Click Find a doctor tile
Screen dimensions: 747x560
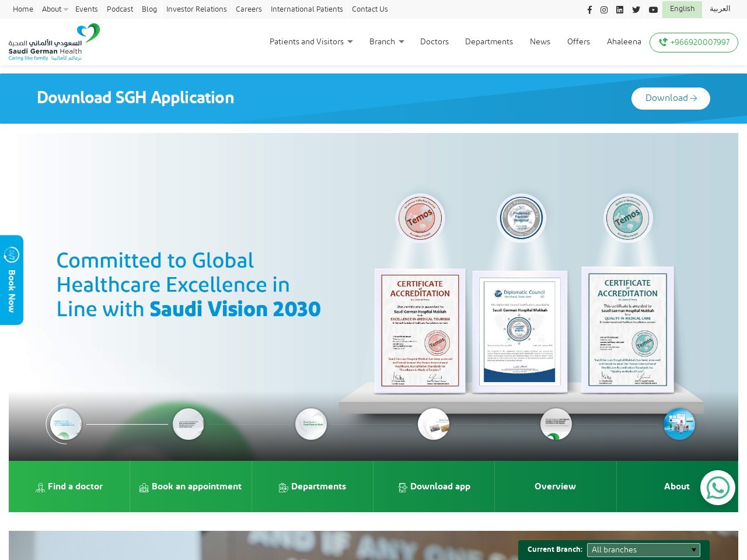point(69,487)
